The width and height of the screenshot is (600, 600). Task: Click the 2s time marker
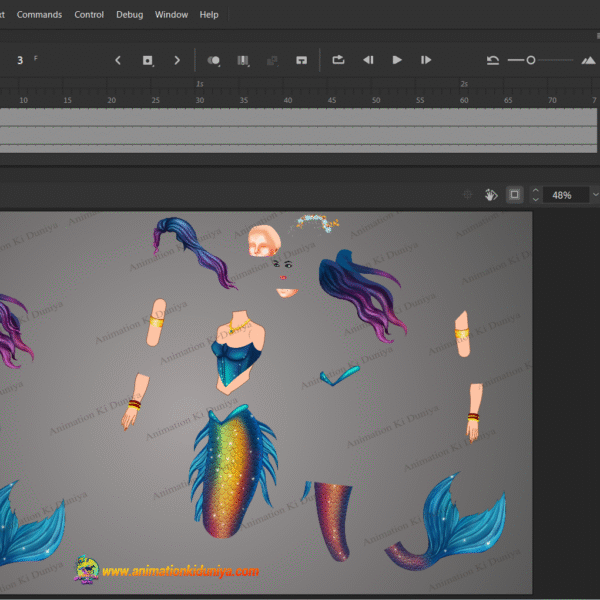464,84
